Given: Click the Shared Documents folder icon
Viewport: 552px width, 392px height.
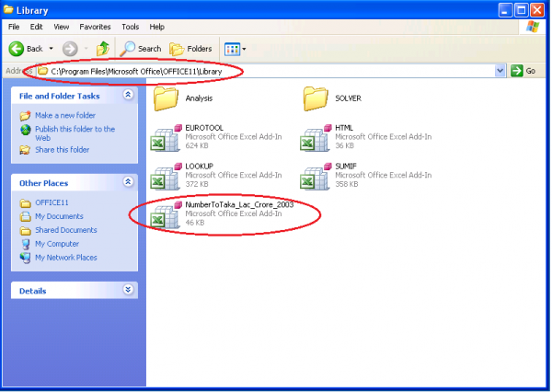Looking at the screenshot, I should pyautogui.click(x=26, y=231).
